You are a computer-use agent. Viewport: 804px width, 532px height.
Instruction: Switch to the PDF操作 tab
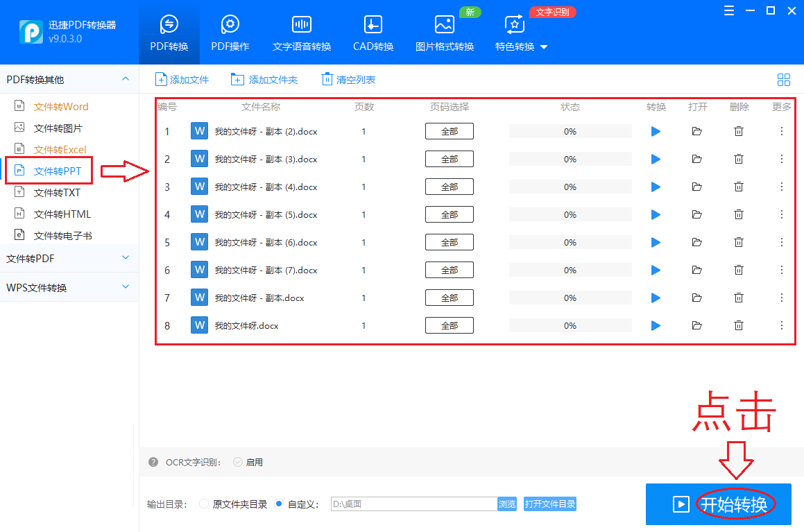(230, 33)
